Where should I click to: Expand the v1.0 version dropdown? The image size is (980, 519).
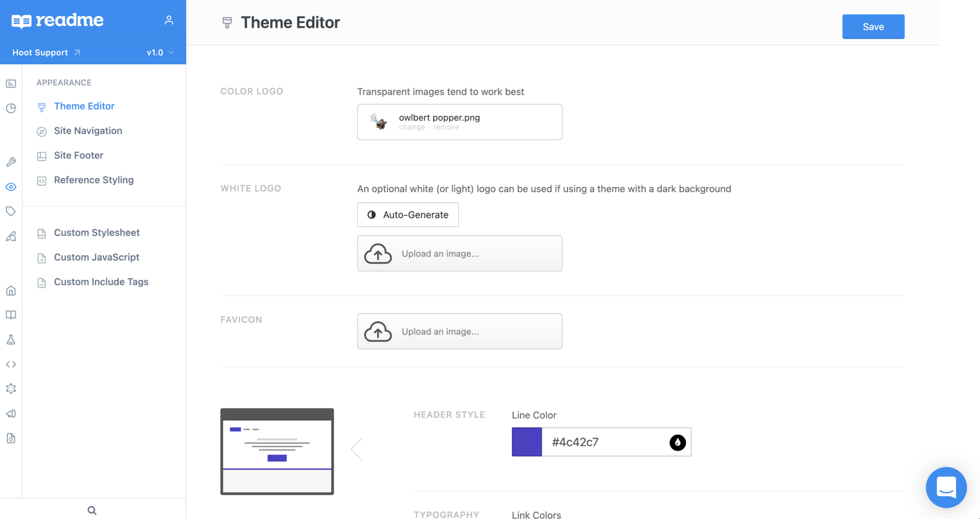160,52
